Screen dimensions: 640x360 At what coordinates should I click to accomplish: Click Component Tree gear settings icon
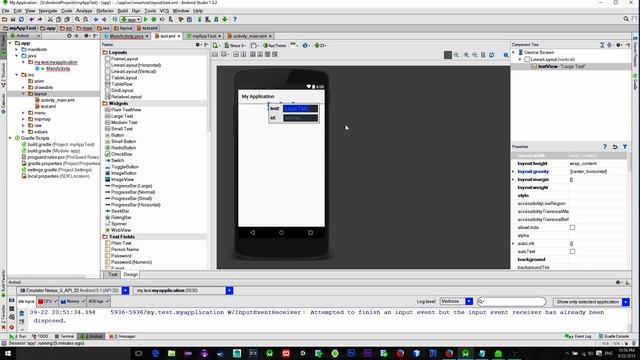pyautogui.click(x=619, y=44)
